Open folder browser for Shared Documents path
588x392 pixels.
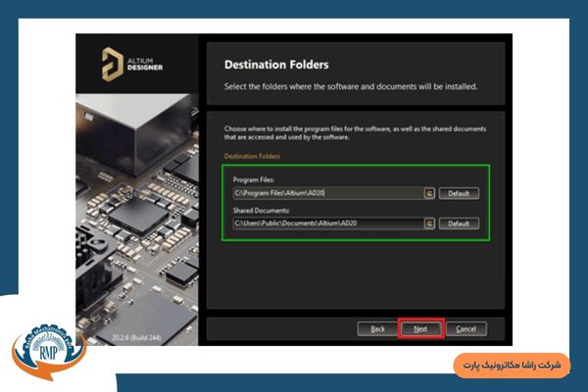(428, 223)
